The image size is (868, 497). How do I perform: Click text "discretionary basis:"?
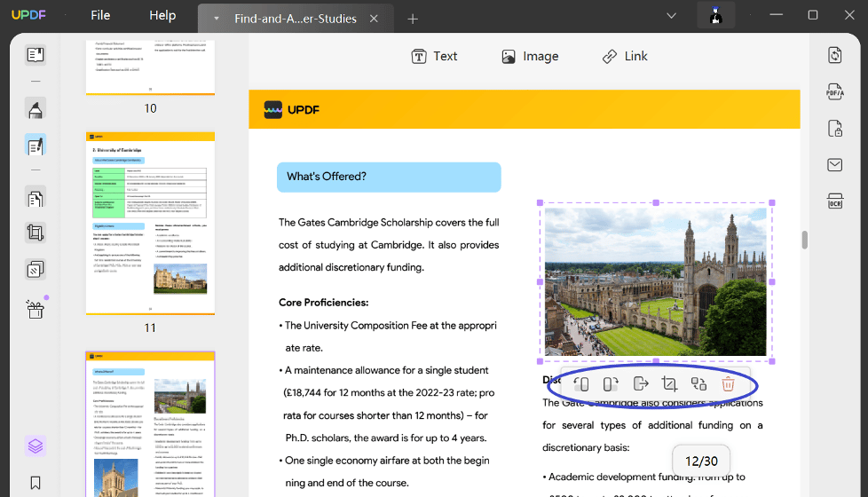[586, 447]
